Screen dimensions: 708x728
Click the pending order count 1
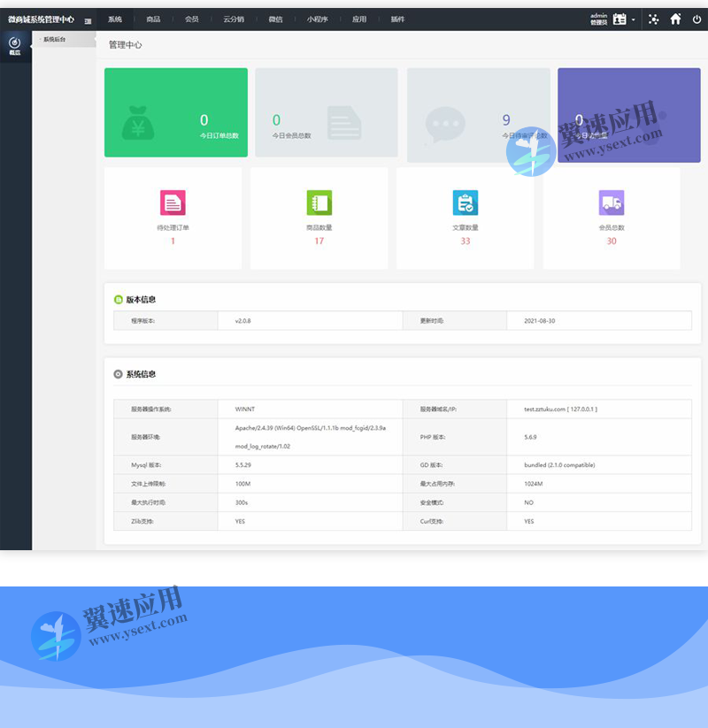point(173,241)
